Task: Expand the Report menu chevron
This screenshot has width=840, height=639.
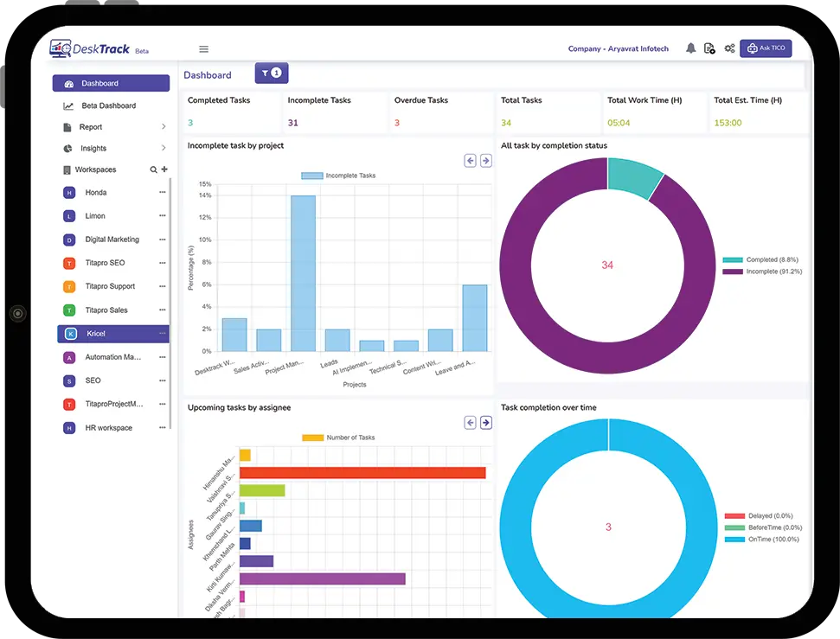Action: pos(164,127)
